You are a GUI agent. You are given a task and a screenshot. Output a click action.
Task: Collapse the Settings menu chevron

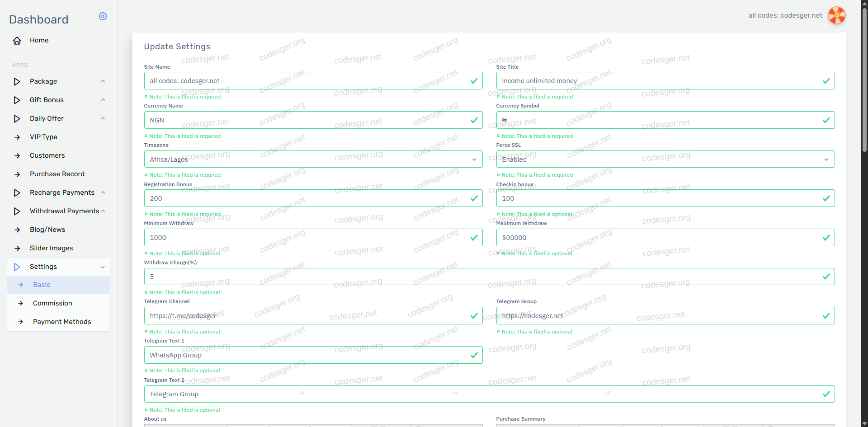click(103, 267)
